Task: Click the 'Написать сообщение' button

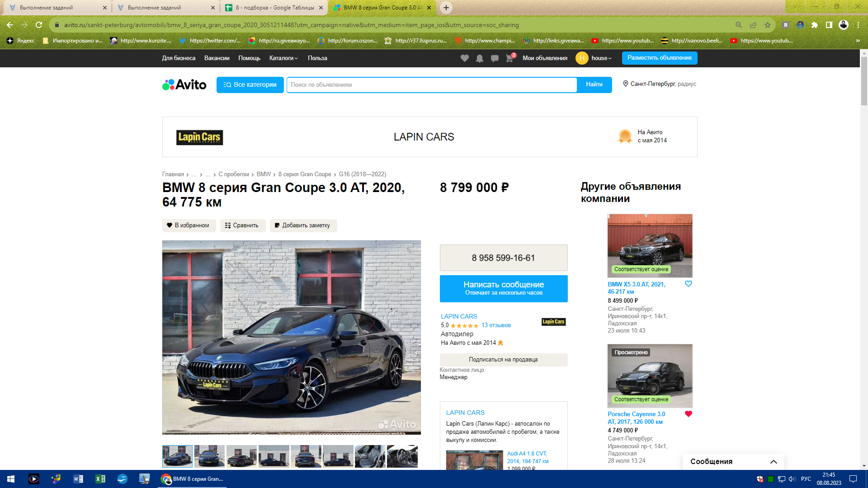Action: [503, 288]
